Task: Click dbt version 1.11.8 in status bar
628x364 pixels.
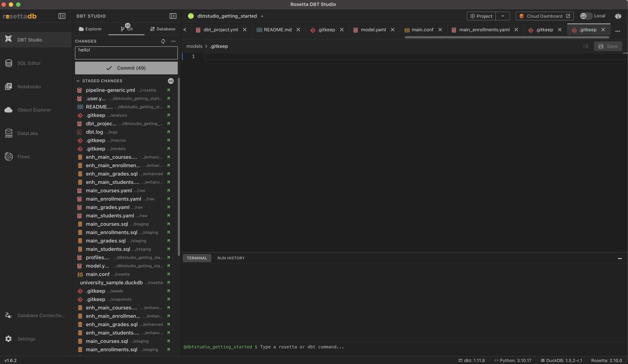Action: 472,360
